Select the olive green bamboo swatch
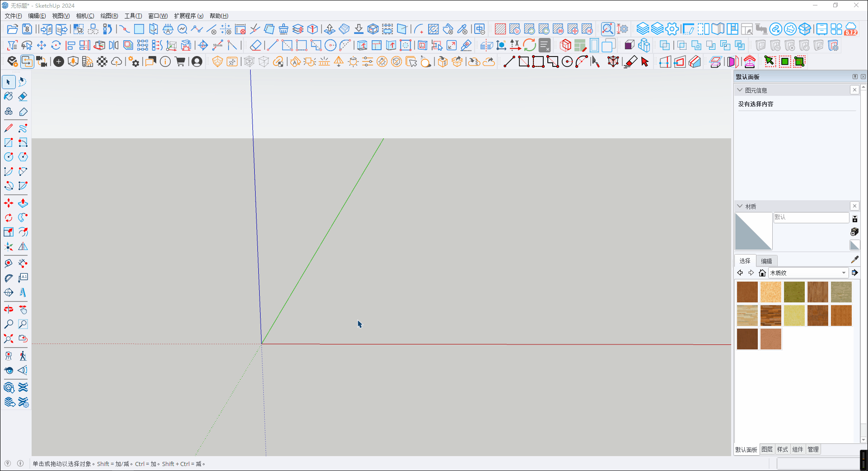This screenshot has height=471, width=868. tap(794, 292)
